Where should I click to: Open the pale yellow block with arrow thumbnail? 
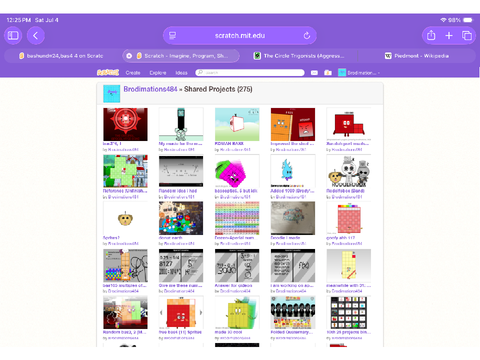click(349, 265)
